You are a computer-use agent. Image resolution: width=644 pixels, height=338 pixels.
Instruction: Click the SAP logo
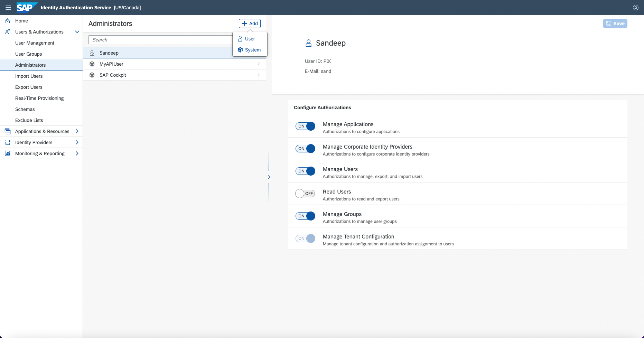pos(26,8)
